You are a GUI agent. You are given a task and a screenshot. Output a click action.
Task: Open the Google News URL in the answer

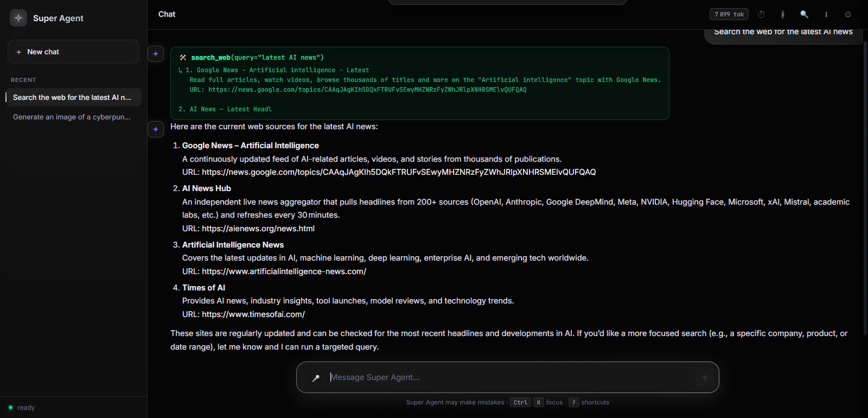pyautogui.click(x=399, y=172)
